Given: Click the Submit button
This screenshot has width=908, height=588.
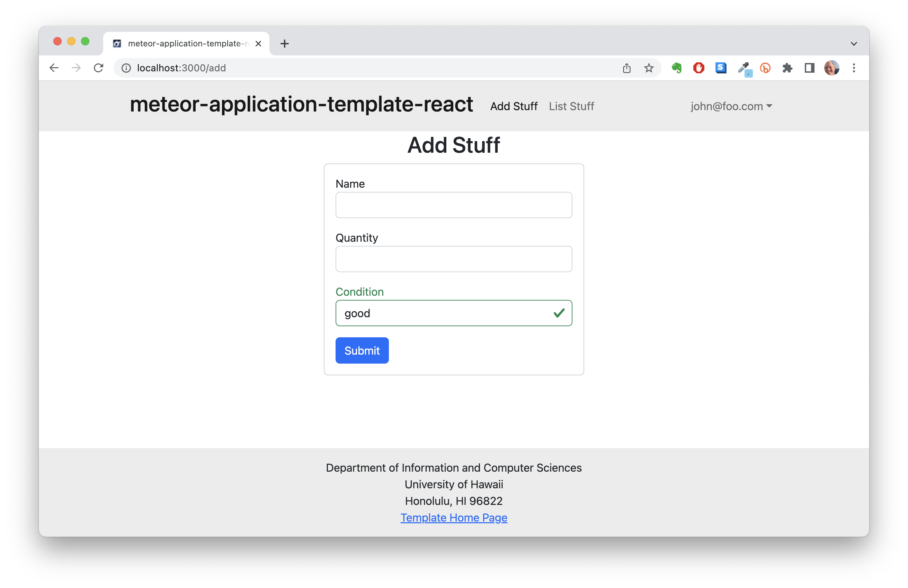Looking at the screenshot, I should click(x=362, y=350).
